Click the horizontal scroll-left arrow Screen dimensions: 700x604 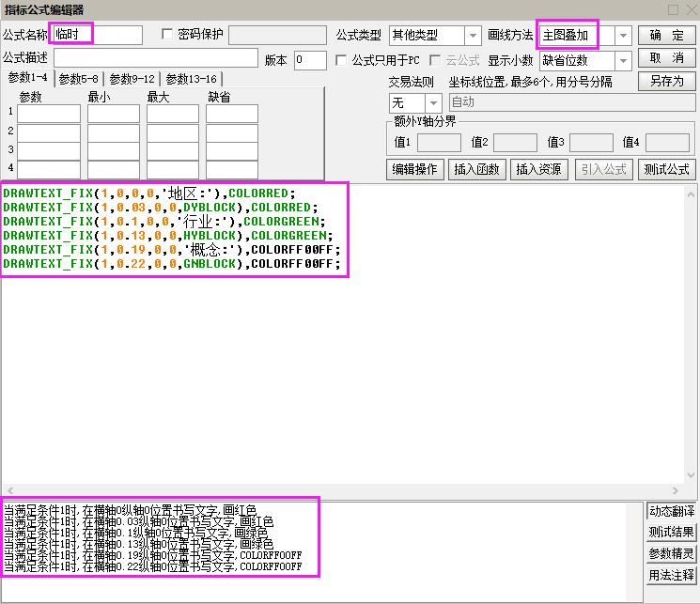[x=9, y=490]
